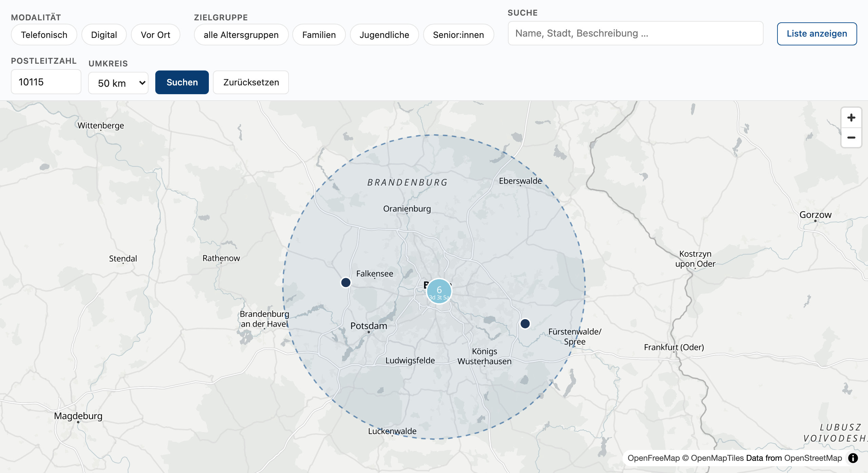
Task: Click the Zurücksetzen button
Action: 251,82
